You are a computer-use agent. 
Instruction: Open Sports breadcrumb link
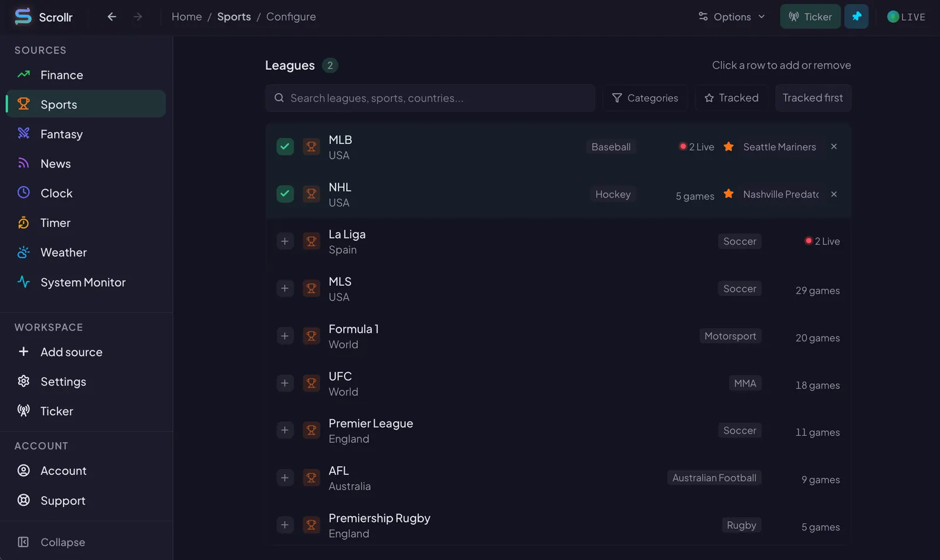[x=234, y=16]
